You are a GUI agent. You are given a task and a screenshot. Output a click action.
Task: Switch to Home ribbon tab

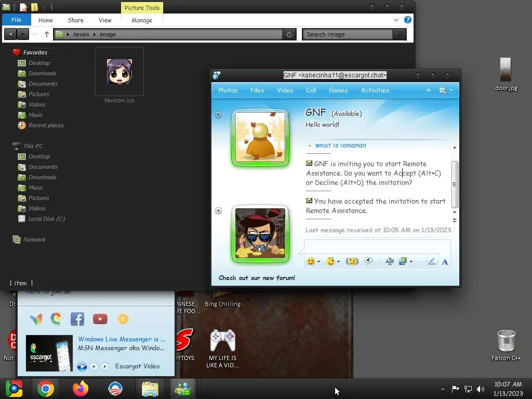[46, 20]
